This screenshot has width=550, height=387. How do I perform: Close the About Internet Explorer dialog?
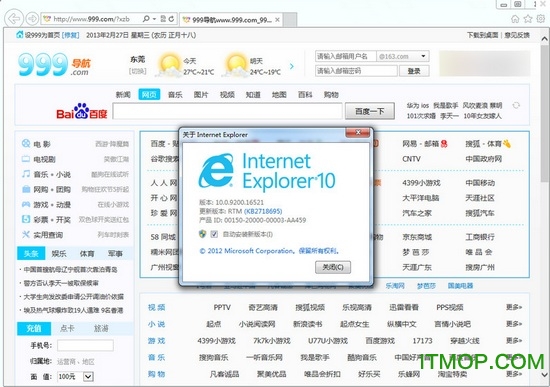point(358,132)
